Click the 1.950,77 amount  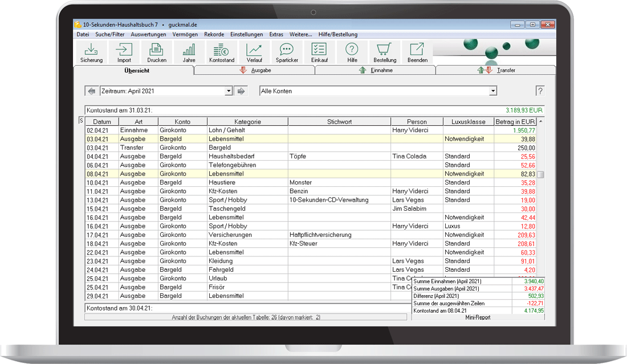point(523,130)
